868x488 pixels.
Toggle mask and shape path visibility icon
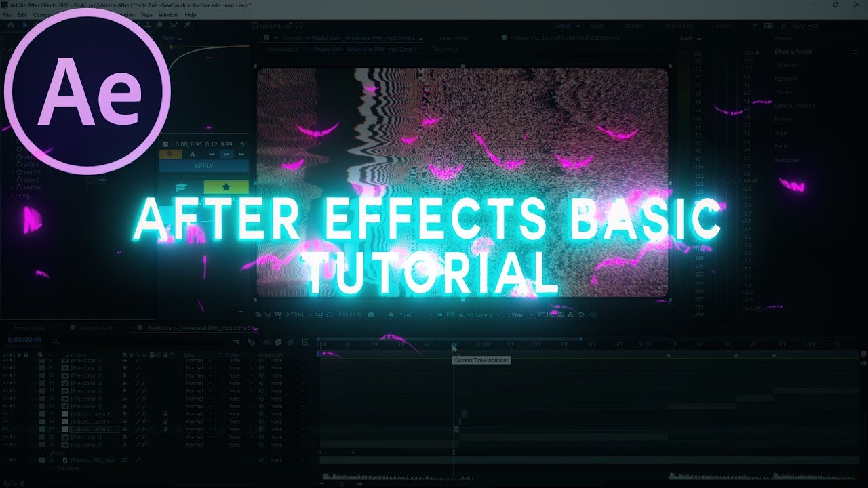pyautogui.click(x=330, y=315)
